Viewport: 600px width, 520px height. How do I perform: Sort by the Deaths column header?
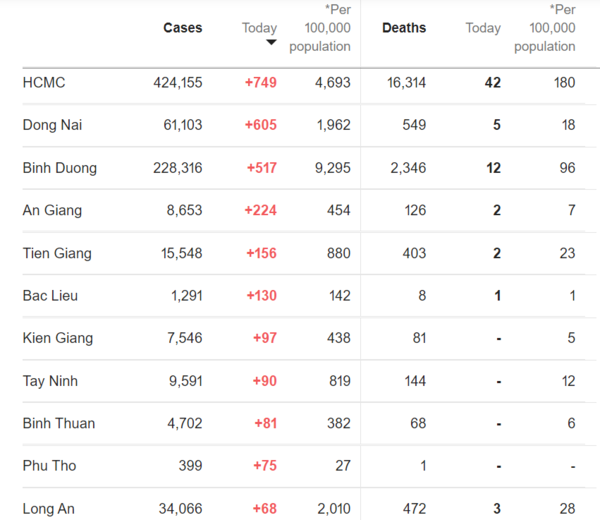[x=404, y=28]
